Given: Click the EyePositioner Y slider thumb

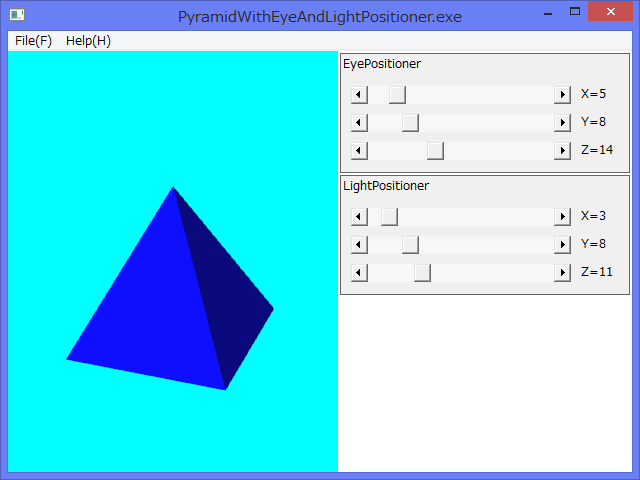Looking at the screenshot, I should coord(410,122).
